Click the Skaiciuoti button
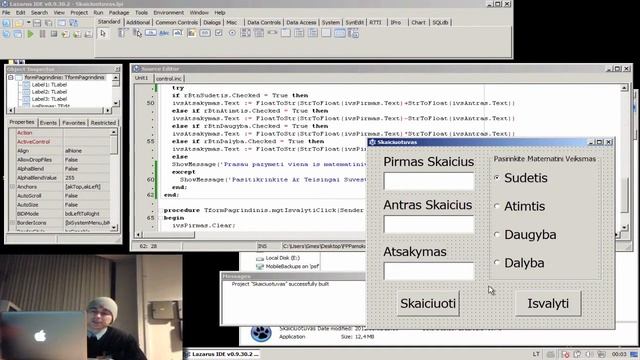Image resolution: width=640 pixels, height=360 pixels. coord(428,303)
